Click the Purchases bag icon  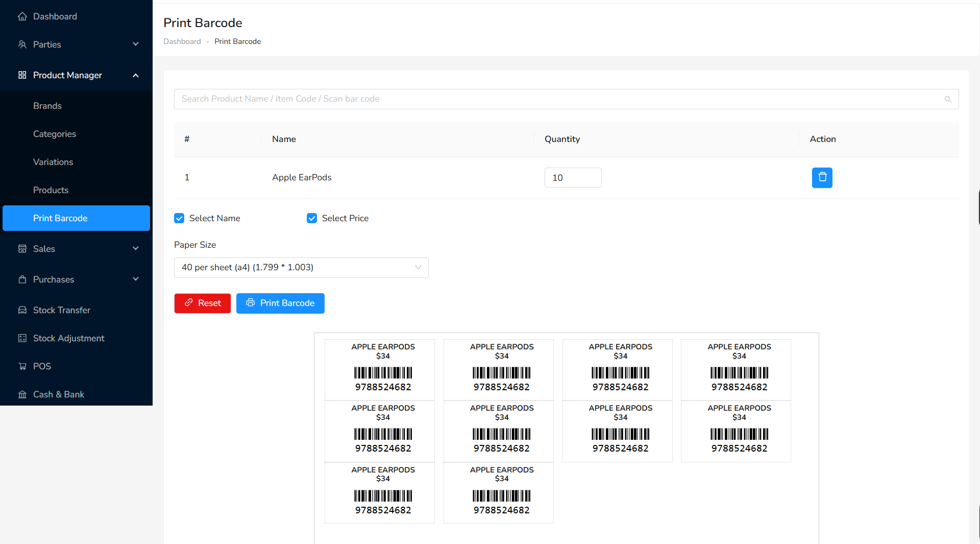point(22,279)
